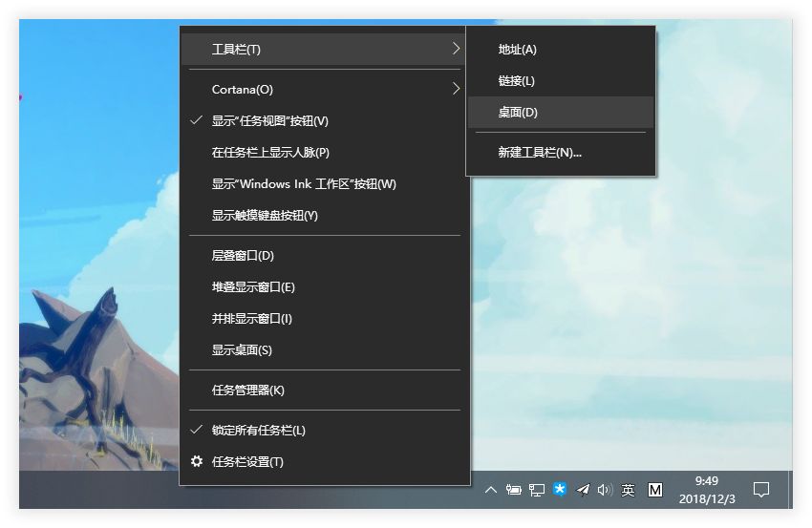This screenshot has height=528, width=812.
Task: Click the M input method icon
Action: coord(655,490)
